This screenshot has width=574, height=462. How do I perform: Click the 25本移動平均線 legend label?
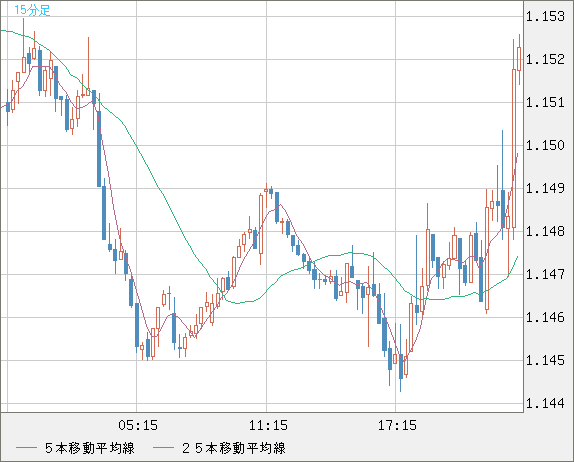tap(234, 448)
